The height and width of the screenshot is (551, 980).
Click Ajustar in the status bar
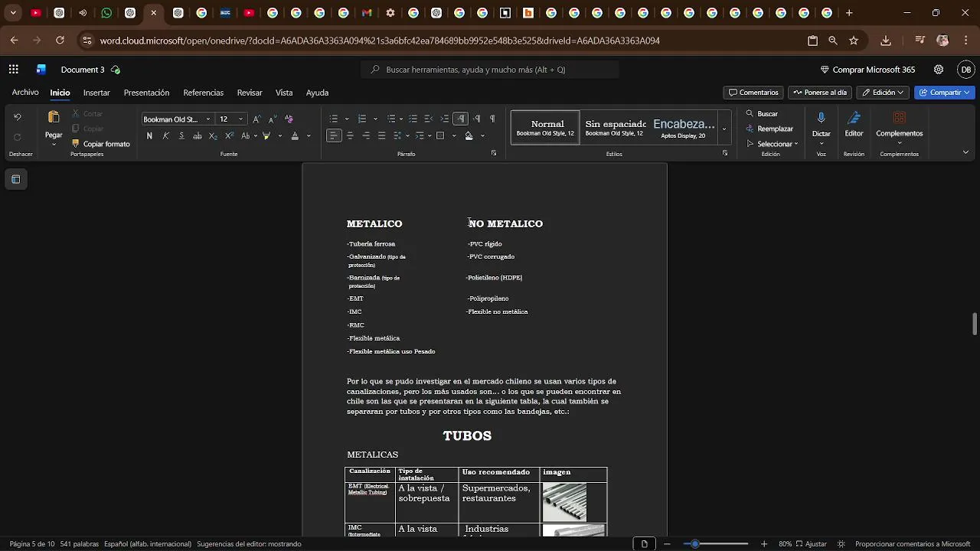(811, 544)
